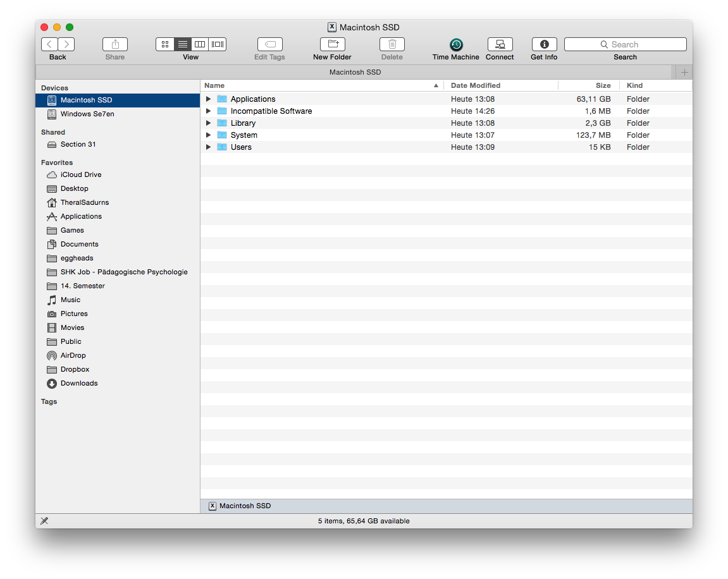
Task: Open Movies in sidebar
Action: coord(118,328)
